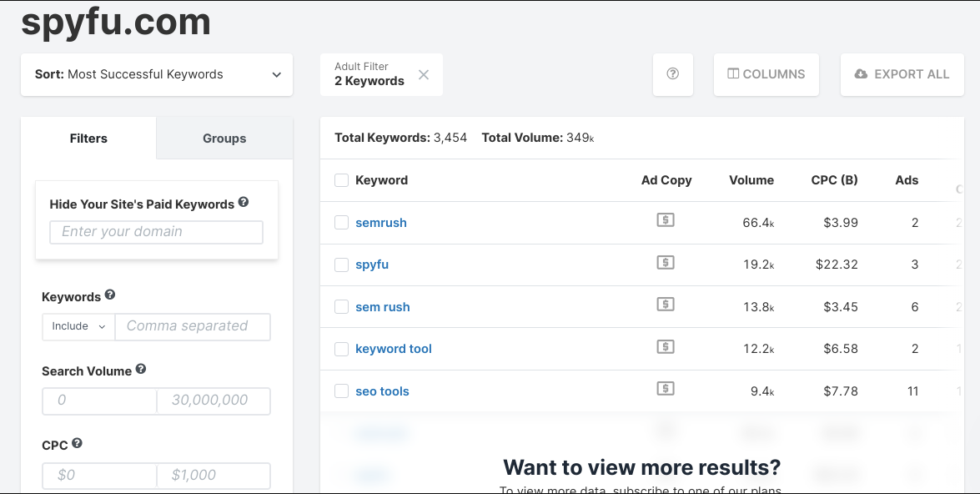Screen dimensions: 980x494
Task: Show help tooltip next to Keywords label
Action: pos(110,295)
